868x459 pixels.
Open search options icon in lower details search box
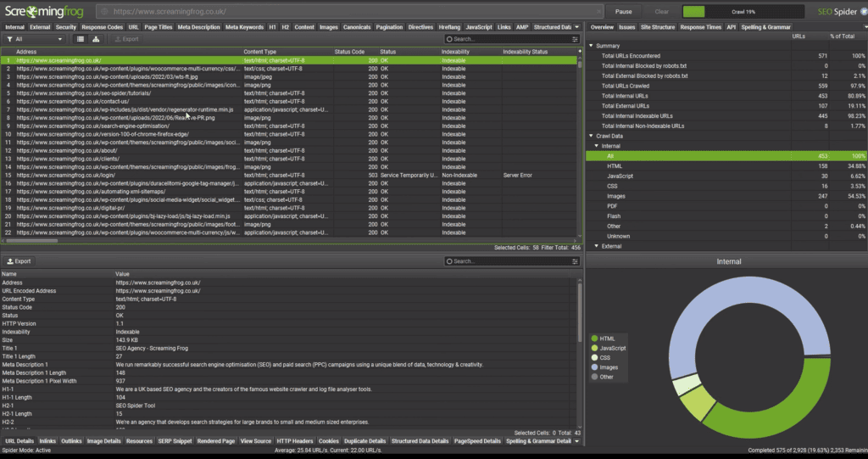pos(576,261)
